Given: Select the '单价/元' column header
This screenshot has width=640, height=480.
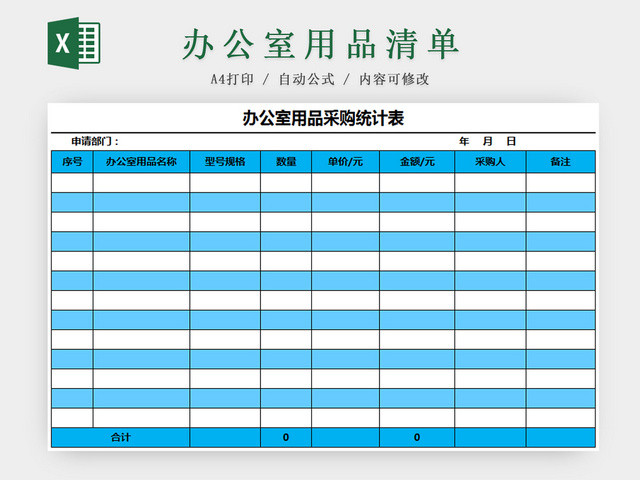Looking at the screenshot, I should (345, 162).
